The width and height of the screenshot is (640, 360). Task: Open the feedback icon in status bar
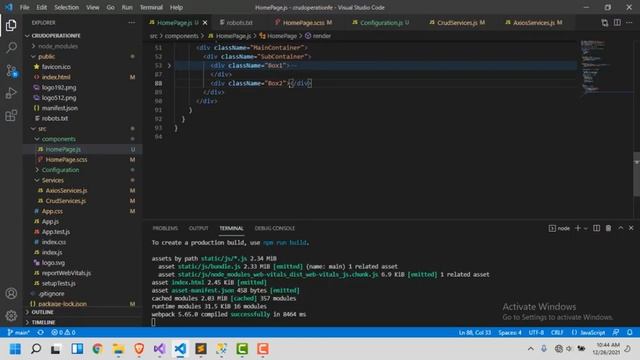point(616,333)
